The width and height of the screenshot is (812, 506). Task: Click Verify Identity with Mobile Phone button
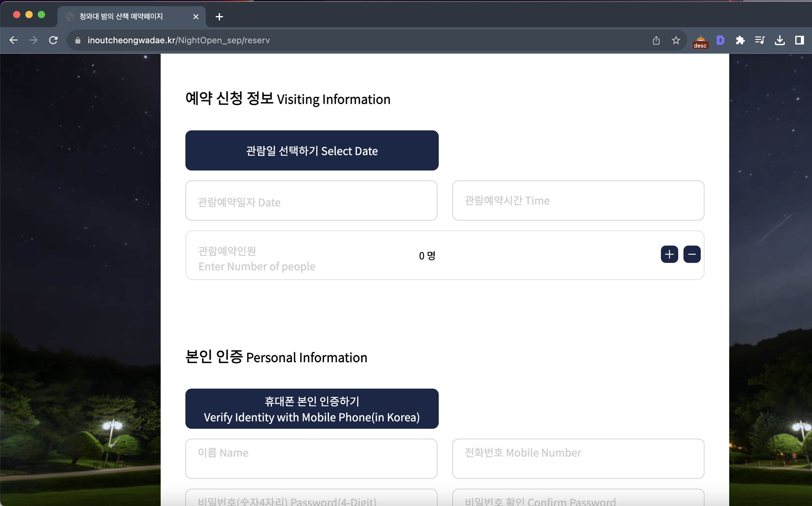(312, 409)
